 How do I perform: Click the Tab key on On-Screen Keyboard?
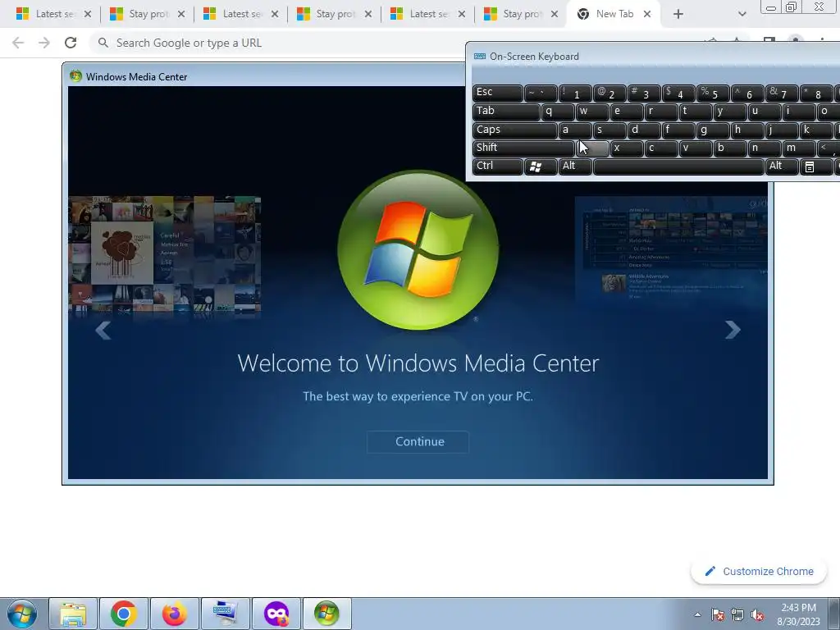[x=506, y=112]
